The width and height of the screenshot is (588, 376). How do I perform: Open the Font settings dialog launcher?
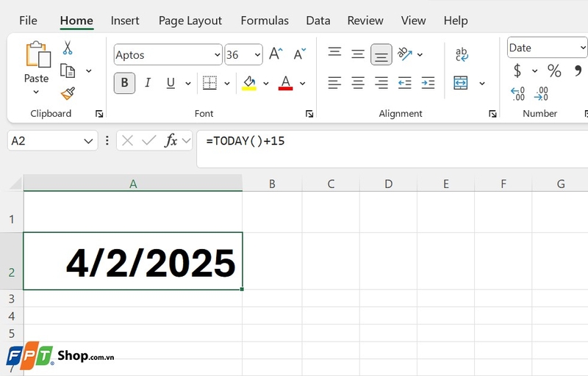(x=309, y=114)
